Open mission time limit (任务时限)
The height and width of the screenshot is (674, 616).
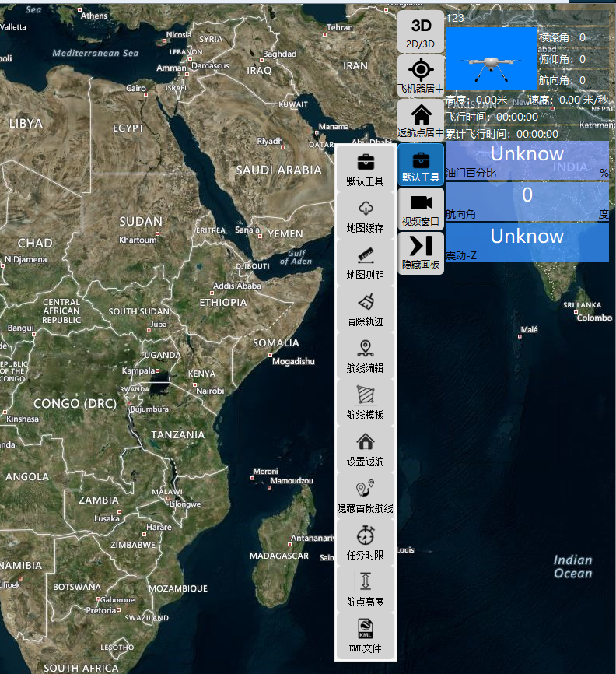[365, 543]
